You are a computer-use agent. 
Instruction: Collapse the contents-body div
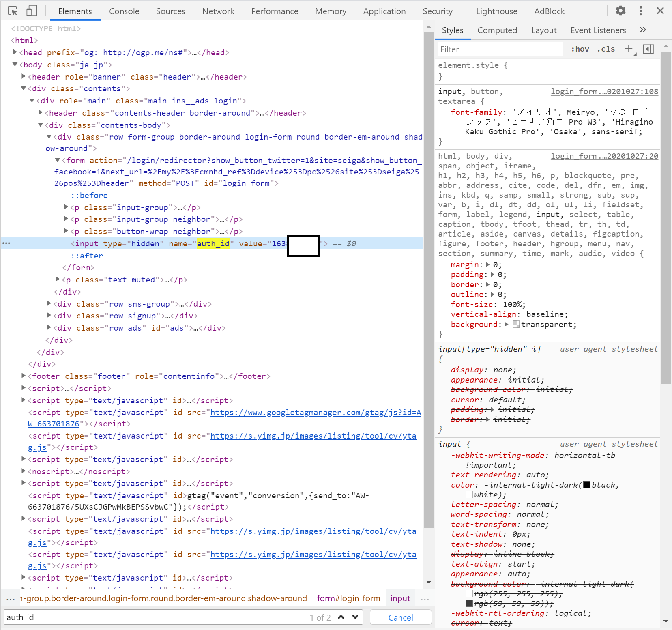(x=41, y=125)
